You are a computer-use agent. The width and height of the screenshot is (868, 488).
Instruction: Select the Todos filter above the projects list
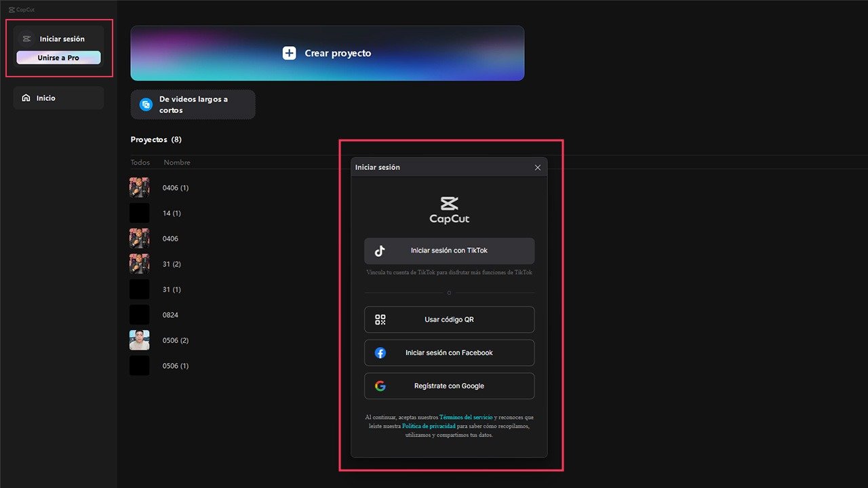(140, 162)
